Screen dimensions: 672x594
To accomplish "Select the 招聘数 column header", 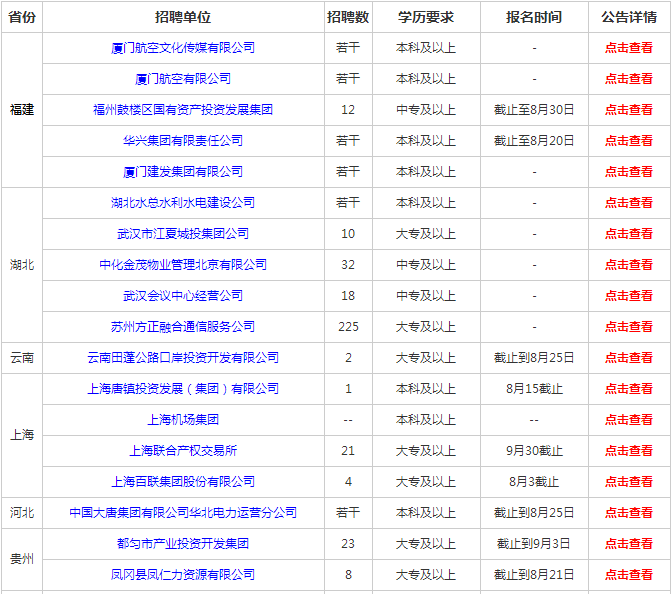I will (x=348, y=17).
